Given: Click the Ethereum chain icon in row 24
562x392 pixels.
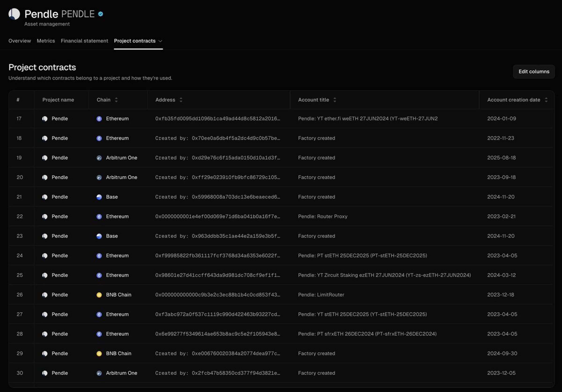Looking at the screenshot, I should (99, 256).
